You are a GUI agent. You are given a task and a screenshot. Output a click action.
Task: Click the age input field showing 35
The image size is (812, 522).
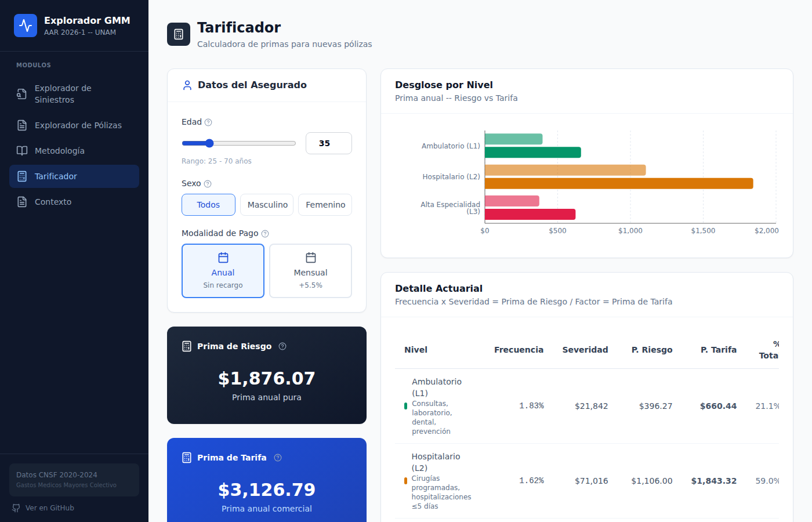328,143
